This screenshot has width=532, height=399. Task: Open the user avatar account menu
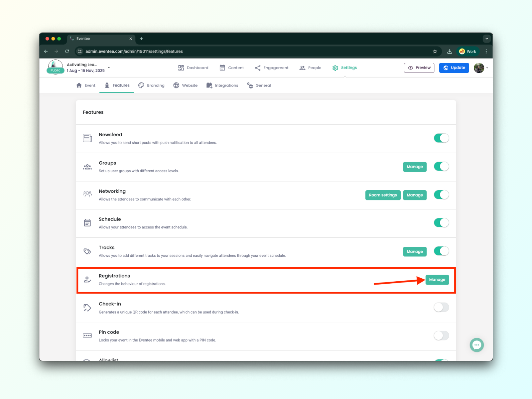(x=481, y=68)
